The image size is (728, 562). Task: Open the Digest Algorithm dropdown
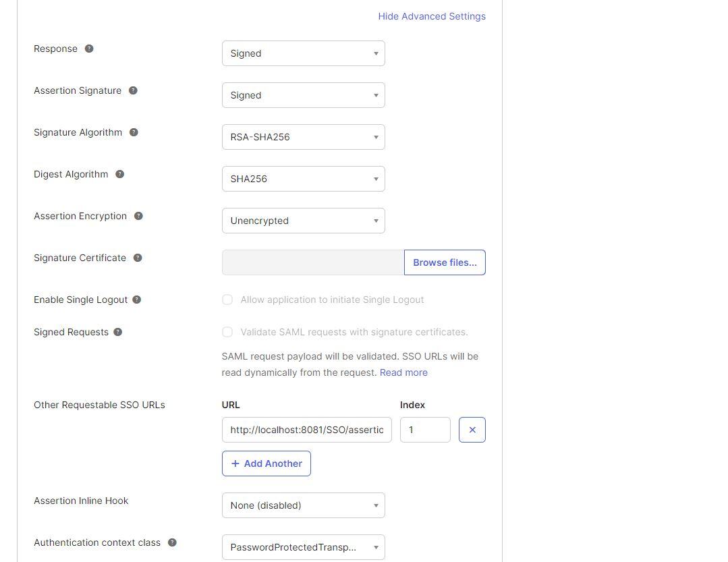pos(303,179)
